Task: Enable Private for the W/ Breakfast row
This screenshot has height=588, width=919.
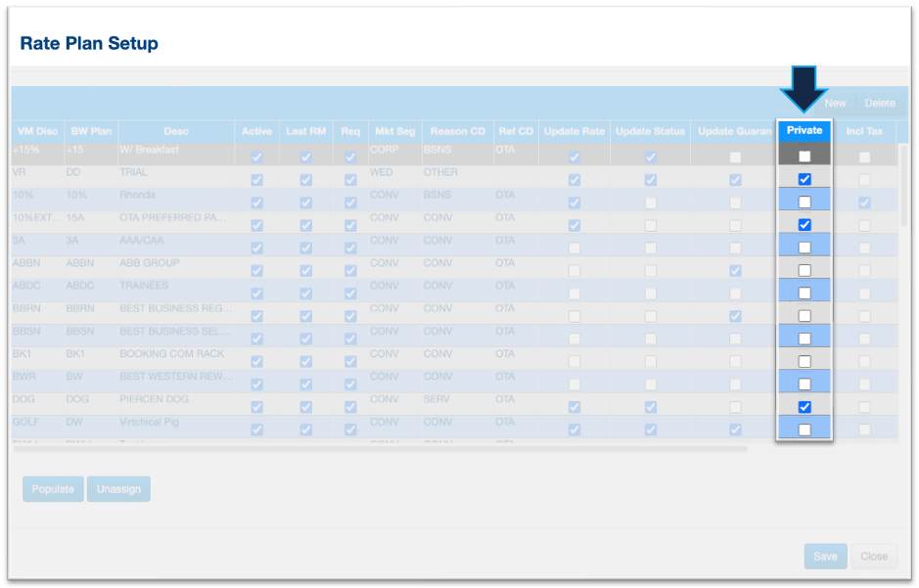Action: pyautogui.click(x=804, y=157)
